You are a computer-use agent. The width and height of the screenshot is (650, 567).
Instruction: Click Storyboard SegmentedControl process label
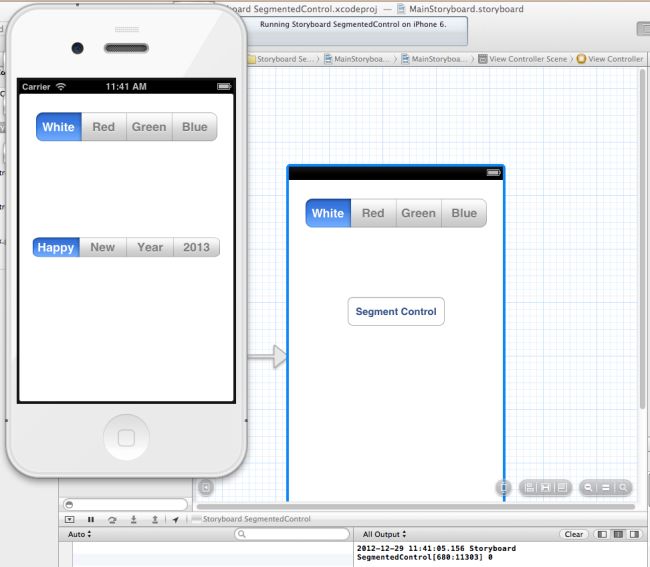257,519
